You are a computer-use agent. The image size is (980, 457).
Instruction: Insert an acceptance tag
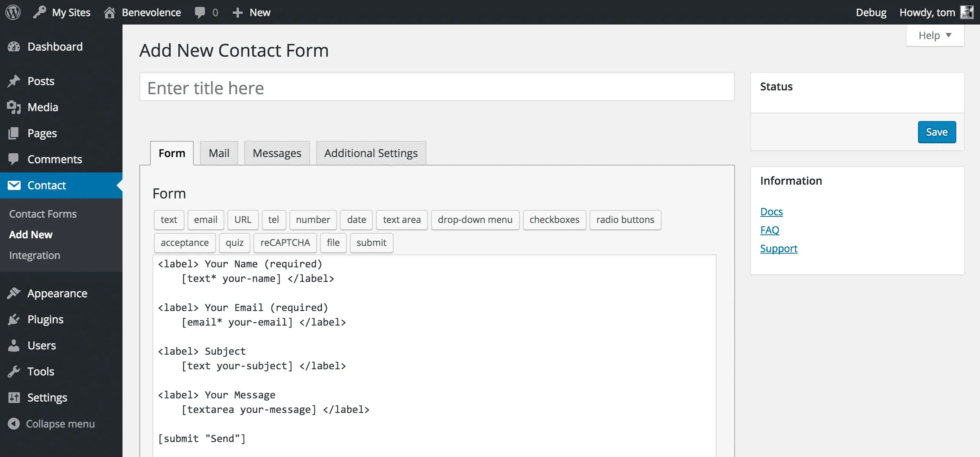click(x=185, y=243)
